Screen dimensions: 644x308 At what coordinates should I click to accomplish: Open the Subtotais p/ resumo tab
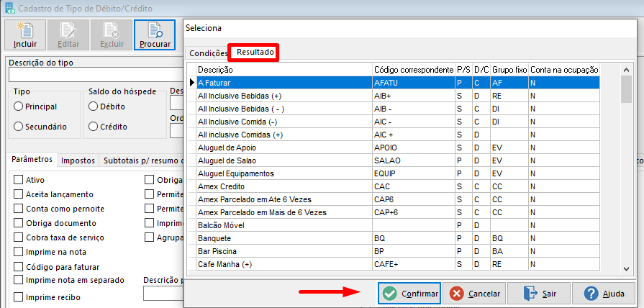point(141,160)
